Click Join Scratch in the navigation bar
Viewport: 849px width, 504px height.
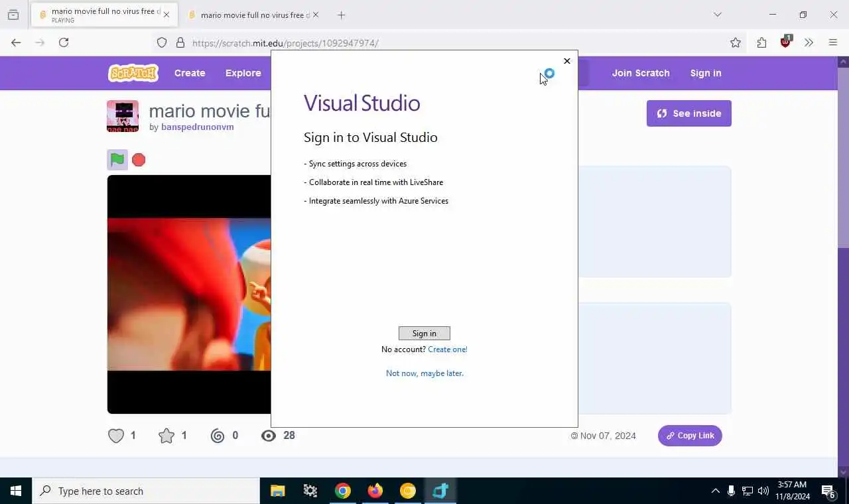click(x=641, y=73)
